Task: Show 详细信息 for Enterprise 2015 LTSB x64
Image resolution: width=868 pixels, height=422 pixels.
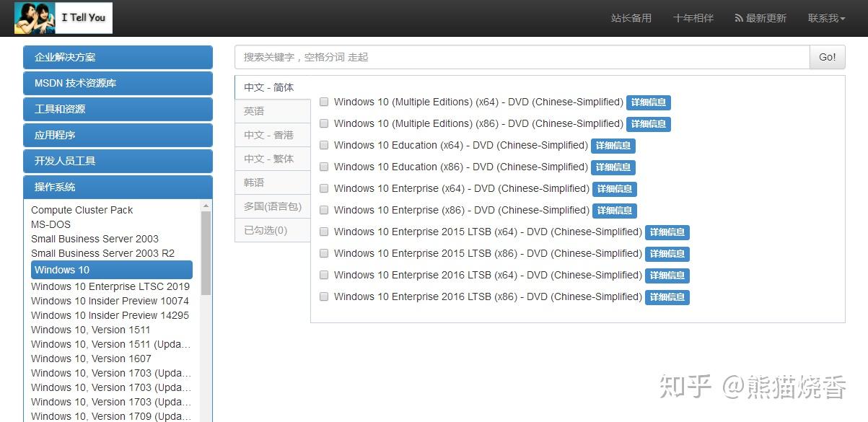Action: 667,232
